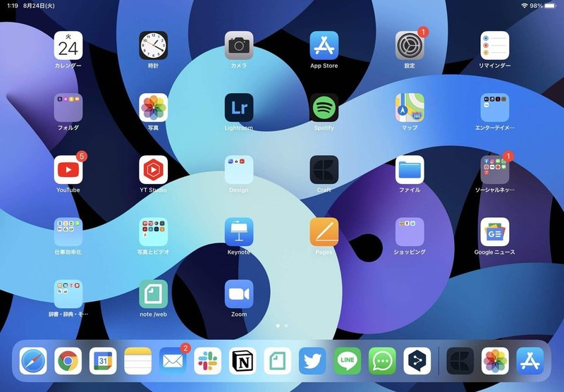Open Twitter from the dock
564x392 pixels.
[312, 361]
